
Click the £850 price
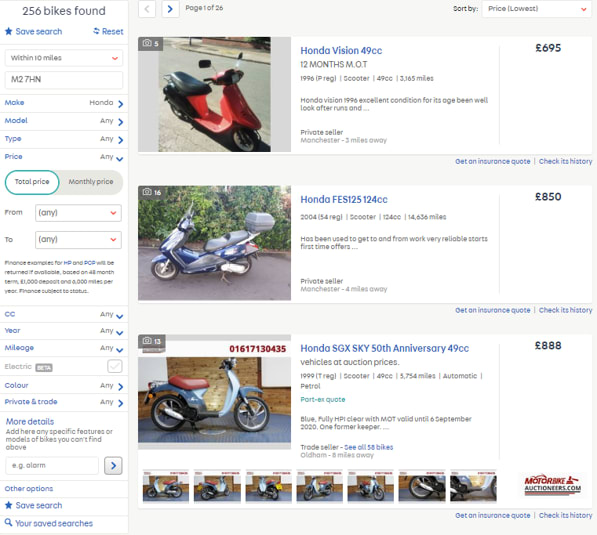[548, 197]
